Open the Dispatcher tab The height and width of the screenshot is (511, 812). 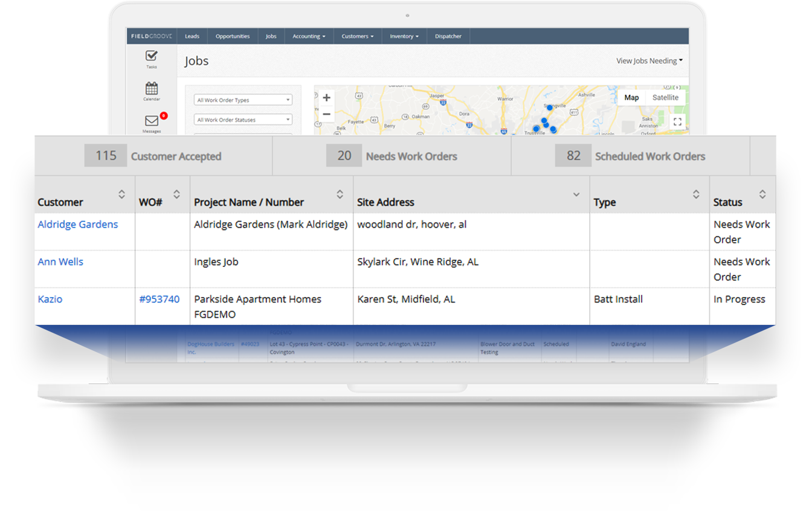(x=448, y=36)
